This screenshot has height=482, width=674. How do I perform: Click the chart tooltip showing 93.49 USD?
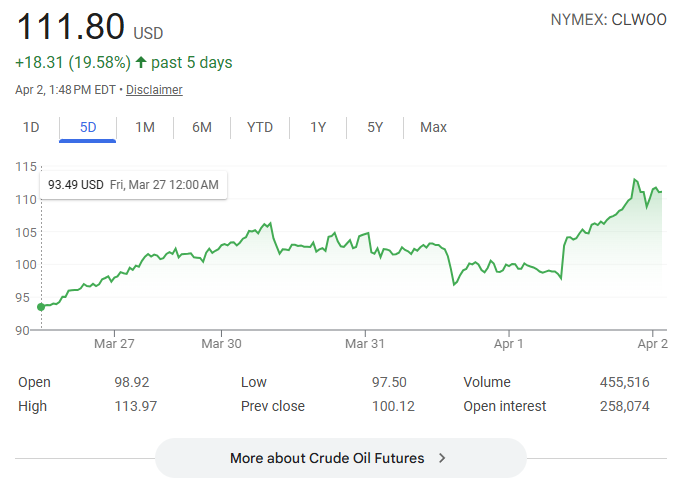pos(133,184)
